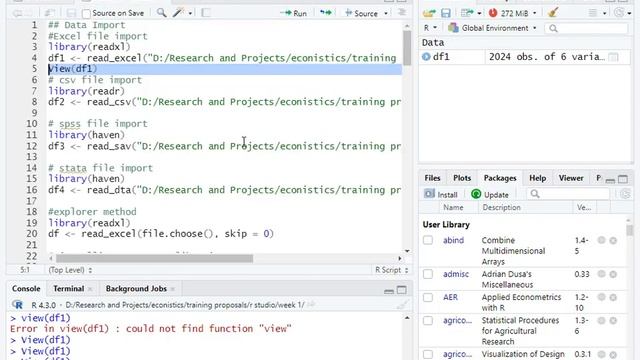Screen dimensions: 640x360
Task: Click the Environment search field
Action: [587, 28]
